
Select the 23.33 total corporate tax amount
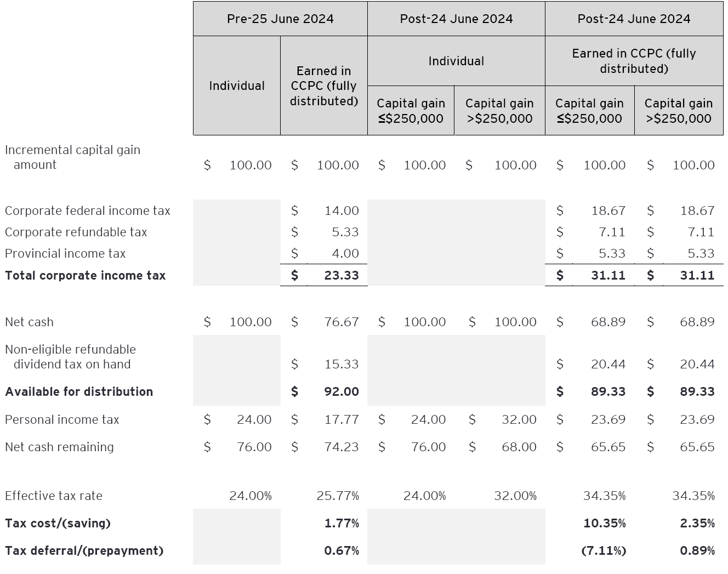tap(342, 275)
